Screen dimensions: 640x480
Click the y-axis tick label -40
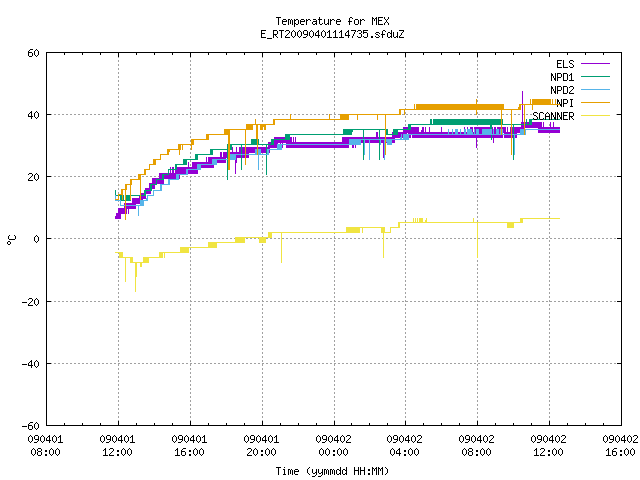click(x=30, y=364)
